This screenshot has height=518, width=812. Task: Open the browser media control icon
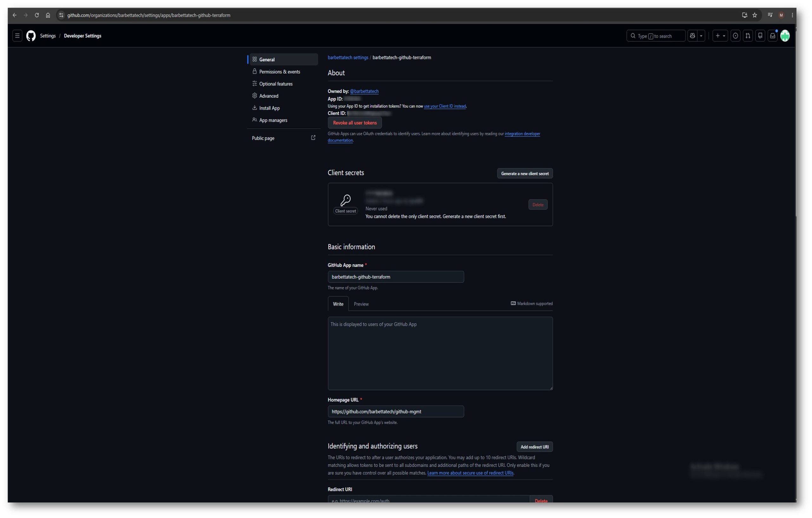click(x=770, y=15)
